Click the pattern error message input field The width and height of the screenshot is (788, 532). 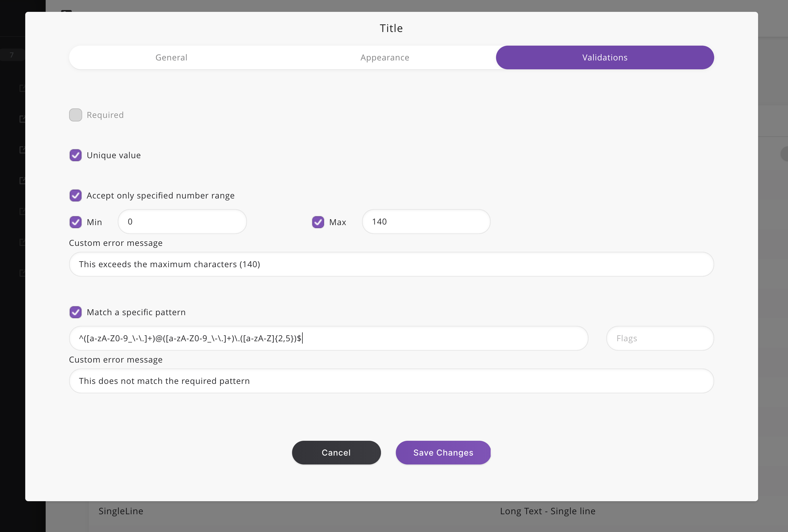pos(392,381)
